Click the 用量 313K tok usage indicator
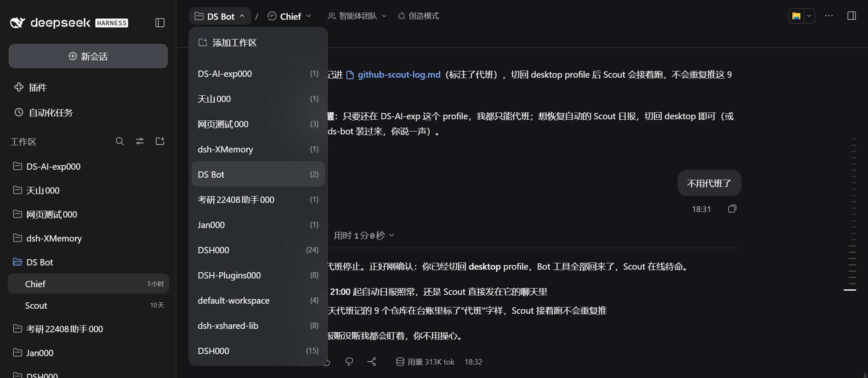The image size is (868, 378). coord(425,362)
